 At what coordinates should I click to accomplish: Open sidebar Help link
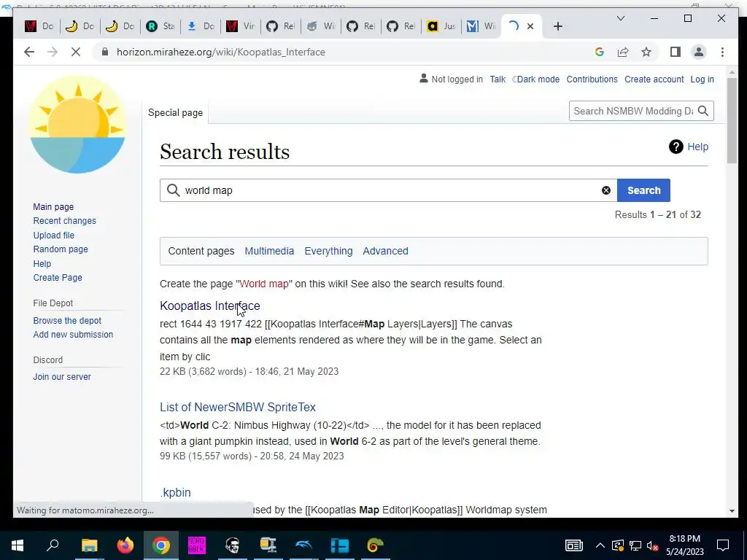point(42,264)
